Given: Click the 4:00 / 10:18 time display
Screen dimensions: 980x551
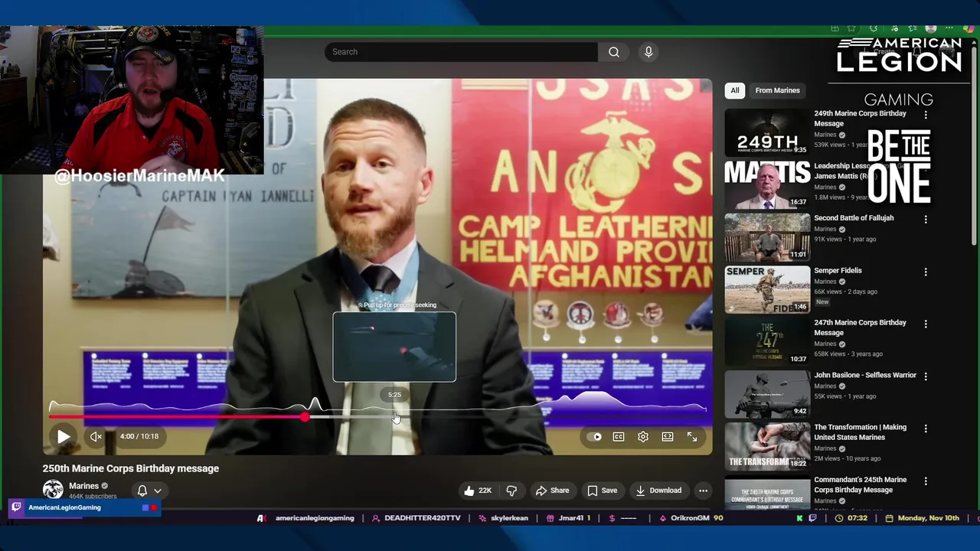Looking at the screenshot, I should pyautogui.click(x=139, y=436).
